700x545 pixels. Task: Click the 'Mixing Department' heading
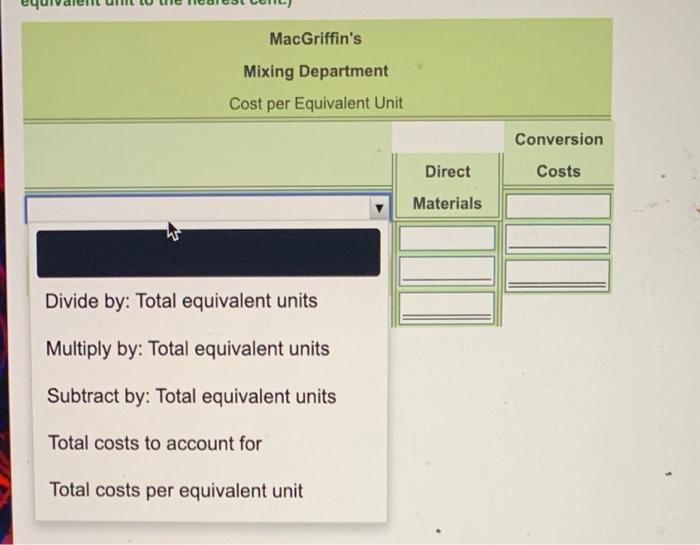click(x=316, y=71)
